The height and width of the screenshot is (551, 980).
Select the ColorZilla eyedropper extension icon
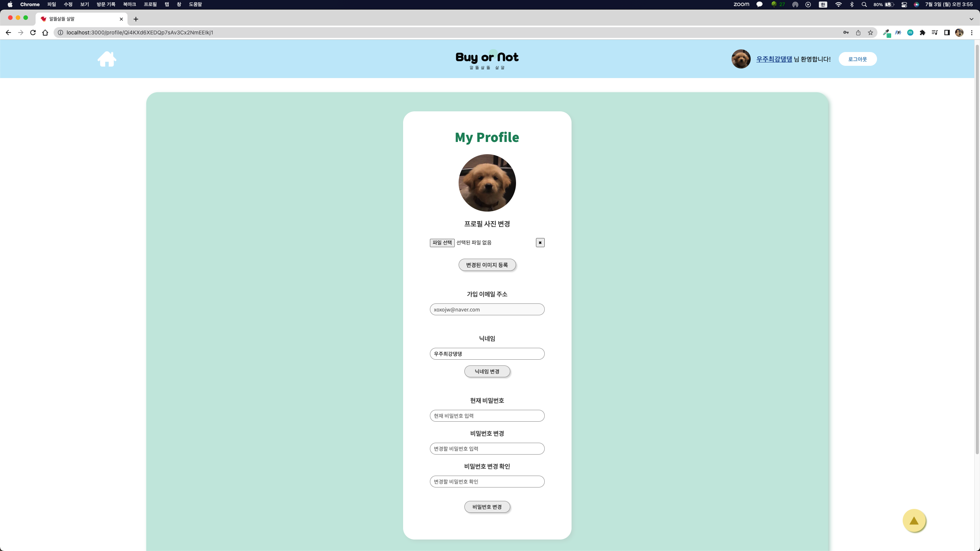pyautogui.click(x=887, y=33)
